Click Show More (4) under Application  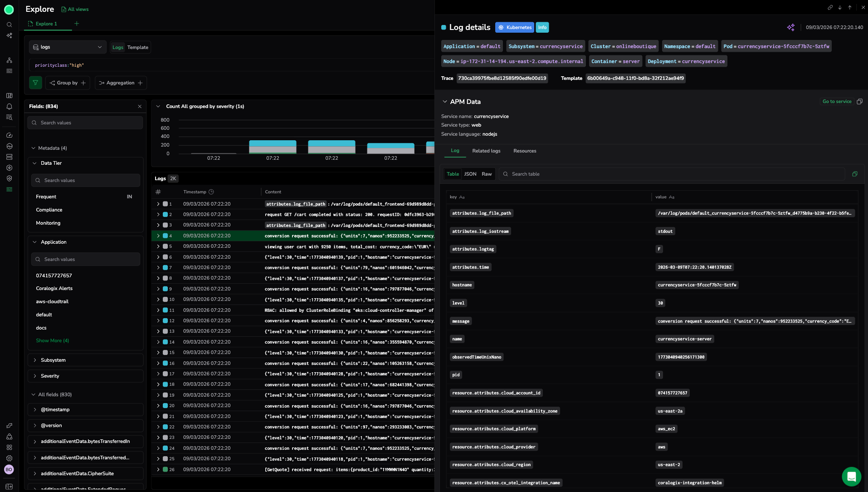click(x=52, y=341)
